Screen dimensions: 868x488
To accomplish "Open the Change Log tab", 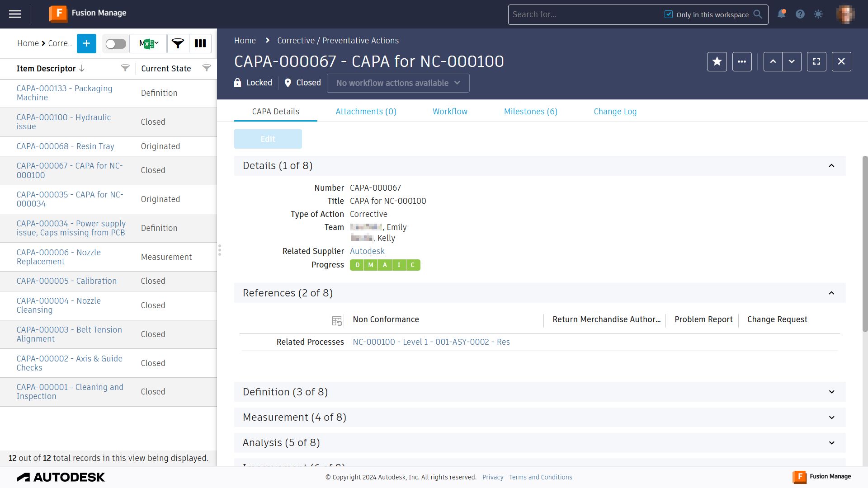I will (615, 112).
